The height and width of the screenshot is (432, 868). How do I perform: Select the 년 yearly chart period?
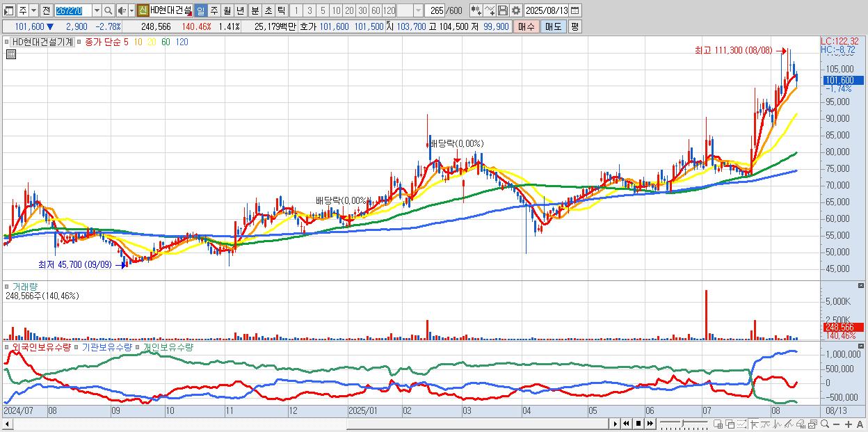click(x=240, y=10)
